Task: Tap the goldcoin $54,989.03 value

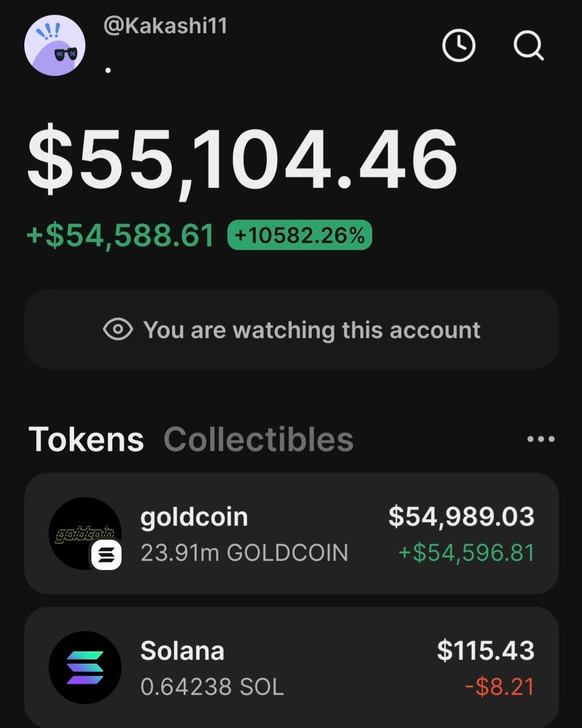Action: 461,516
